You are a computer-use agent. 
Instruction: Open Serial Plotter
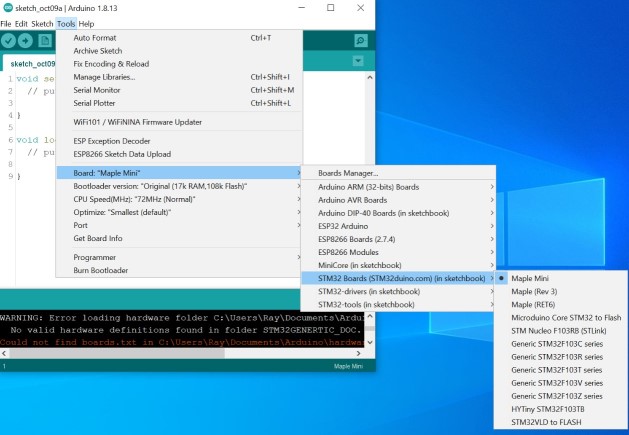(179, 103)
